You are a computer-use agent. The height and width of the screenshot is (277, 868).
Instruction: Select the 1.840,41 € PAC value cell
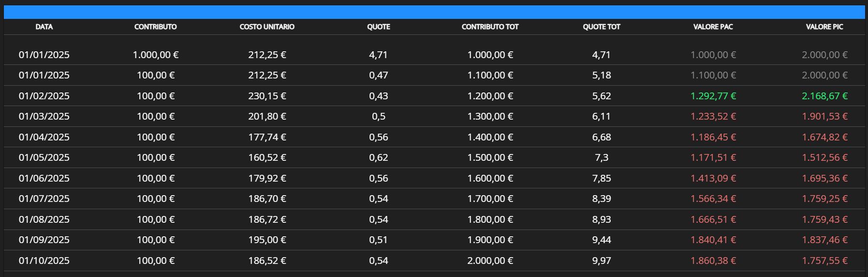point(713,240)
